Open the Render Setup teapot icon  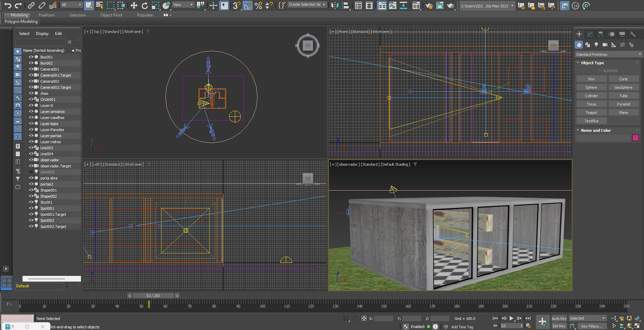tap(429, 5)
